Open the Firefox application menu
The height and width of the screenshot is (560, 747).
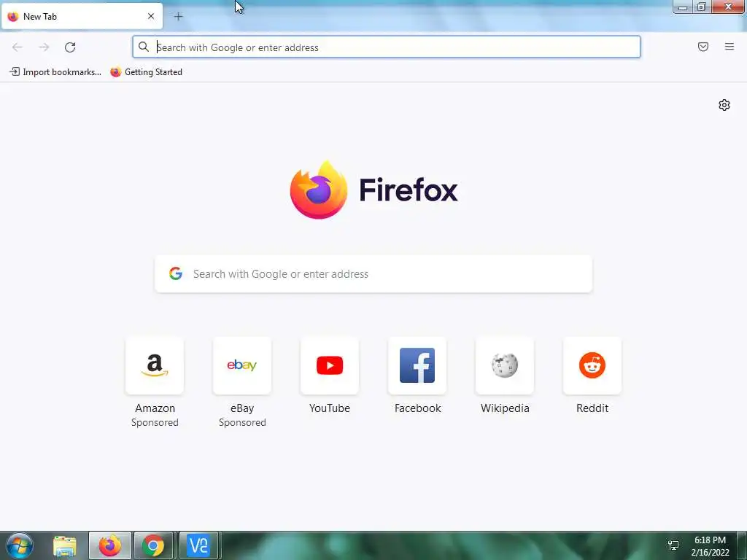(x=729, y=47)
